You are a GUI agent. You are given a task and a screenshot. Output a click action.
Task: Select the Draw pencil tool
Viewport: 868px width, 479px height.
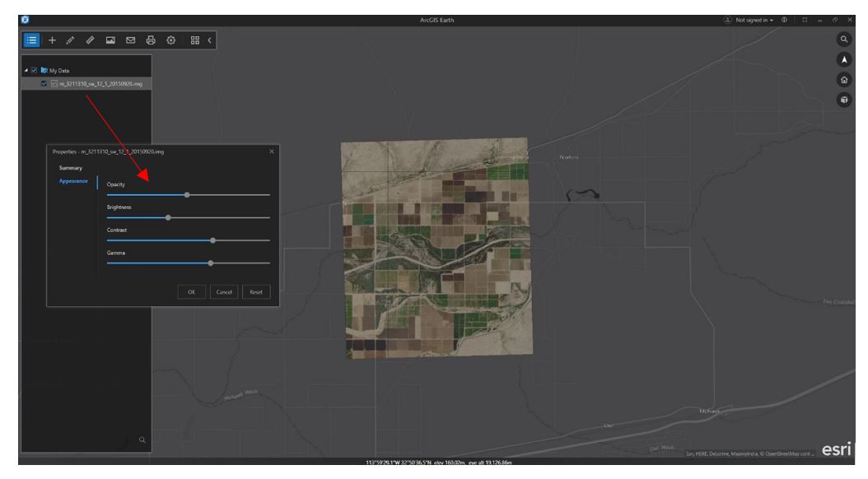click(70, 40)
